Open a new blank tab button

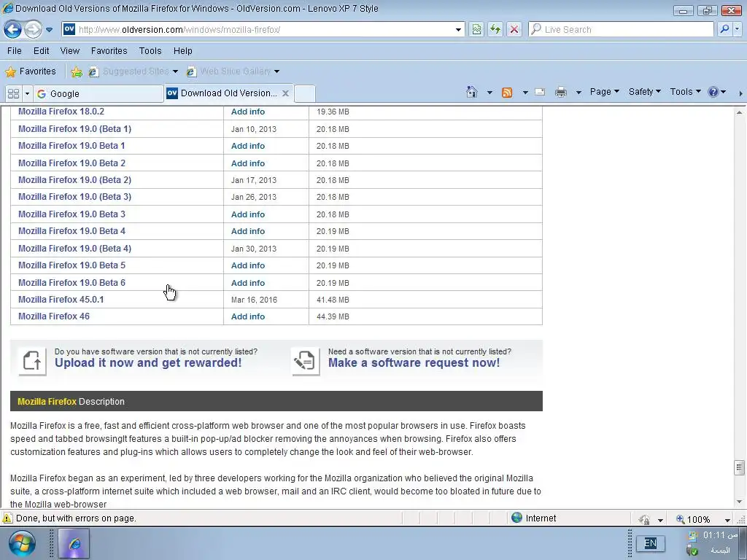(304, 93)
